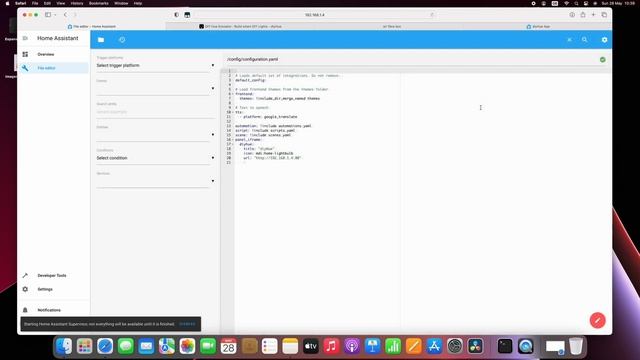Collapse the Home Assistant sidebar menu icon
640x360 pixels.
pyautogui.click(x=25, y=38)
